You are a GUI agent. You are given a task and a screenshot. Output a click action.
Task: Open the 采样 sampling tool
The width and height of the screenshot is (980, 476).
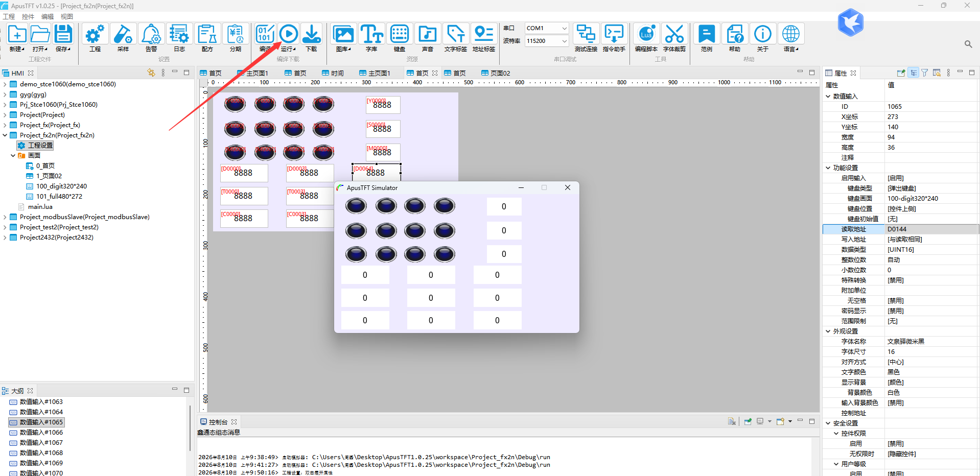pyautogui.click(x=123, y=38)
